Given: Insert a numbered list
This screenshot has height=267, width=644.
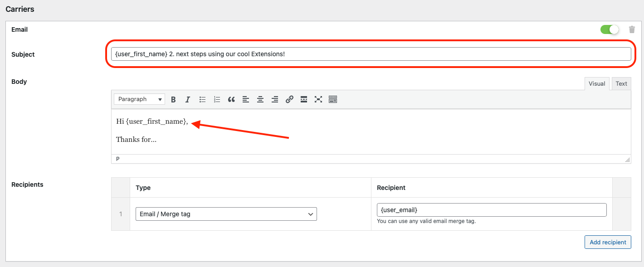Looking at the screenshot, I should [217, 99].
